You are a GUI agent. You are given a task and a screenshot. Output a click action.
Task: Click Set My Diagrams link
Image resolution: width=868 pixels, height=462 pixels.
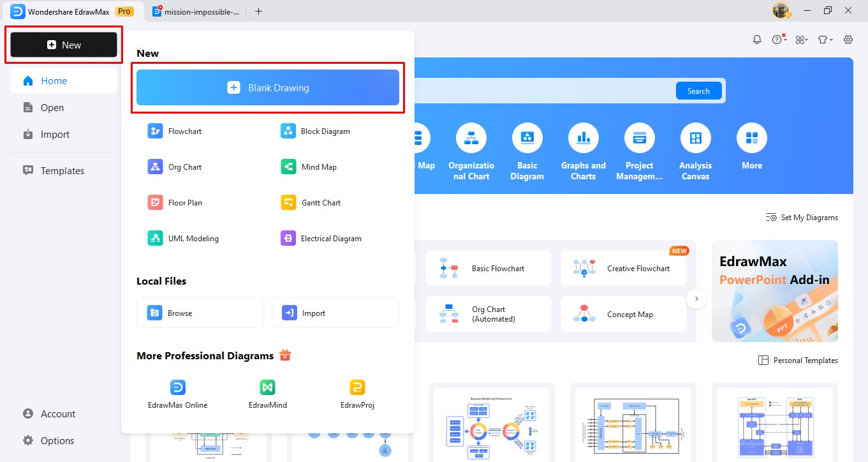point(802,218)
